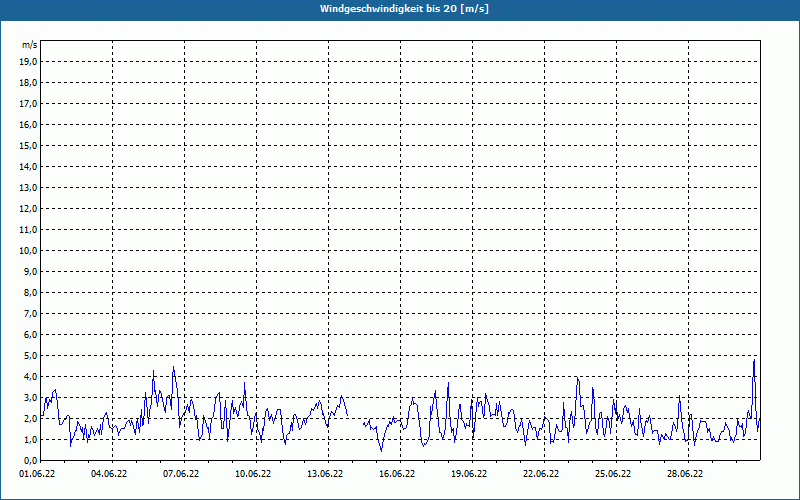Click the m/s unit label
This screenshot has height=500, width=800.
tap(29, 45)
